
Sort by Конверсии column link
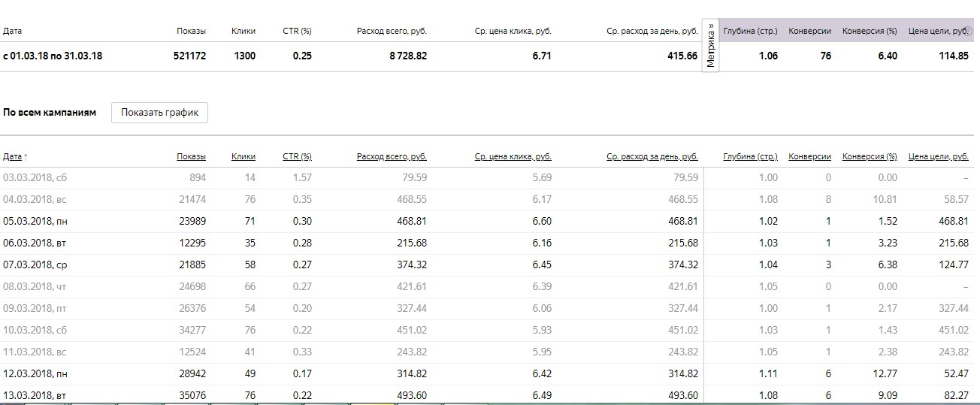(809, 156)
